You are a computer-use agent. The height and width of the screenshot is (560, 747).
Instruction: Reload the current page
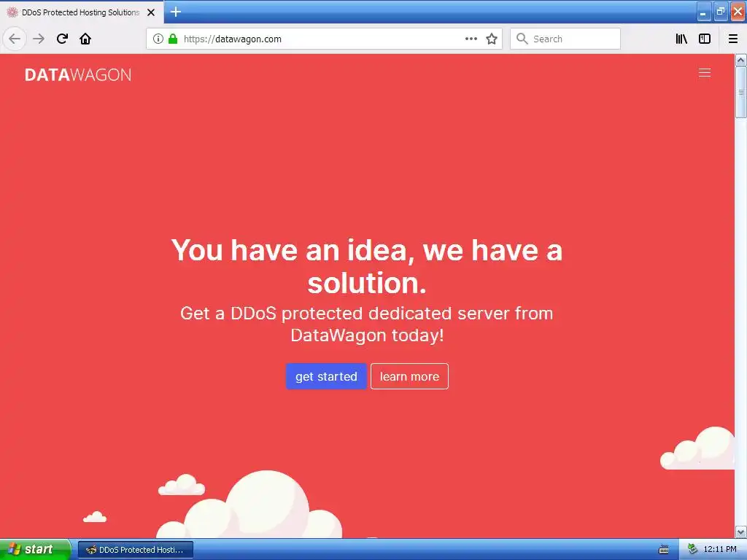coord(62,39)
